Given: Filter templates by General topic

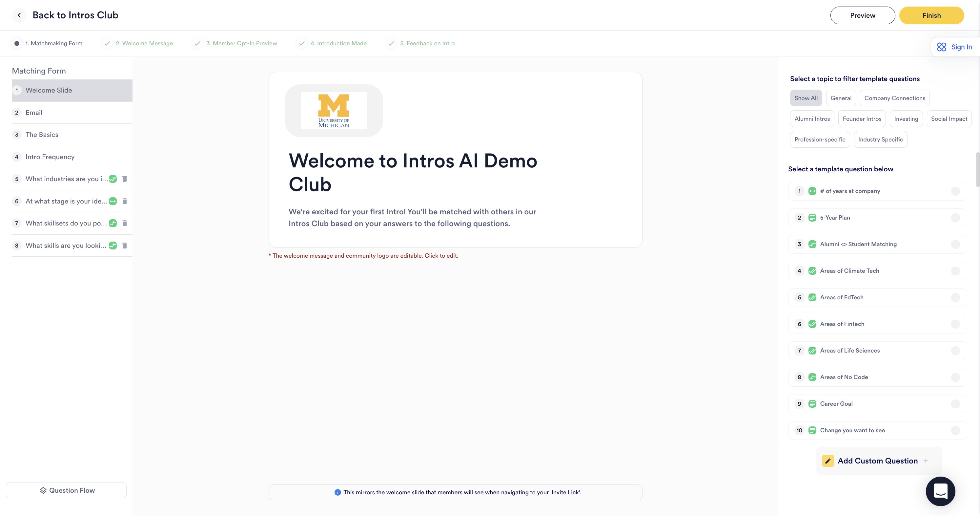Looking at the screenshot, I should (x=841, y=98).
